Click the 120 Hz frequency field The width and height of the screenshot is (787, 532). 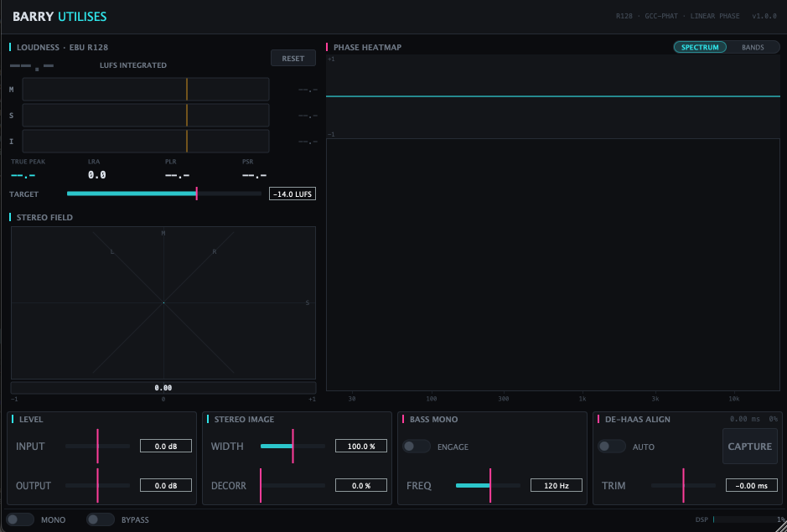(x=557, y=485)
